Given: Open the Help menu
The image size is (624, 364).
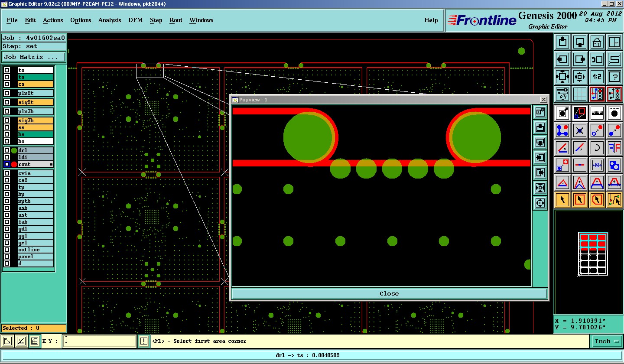Looking at the screenshot, I should pos(431,20).
